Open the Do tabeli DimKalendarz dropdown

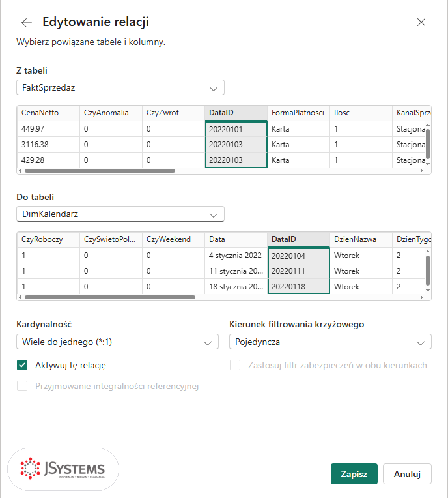120,214
